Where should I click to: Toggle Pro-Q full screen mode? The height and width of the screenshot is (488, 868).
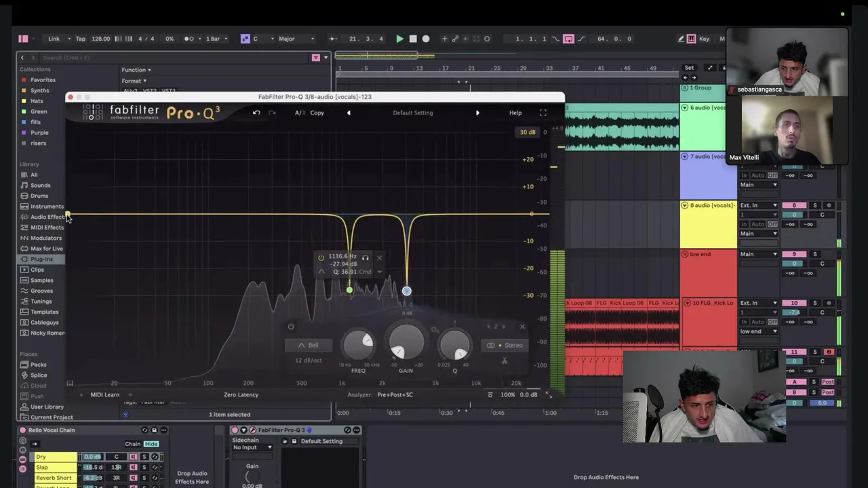[542, 113]
